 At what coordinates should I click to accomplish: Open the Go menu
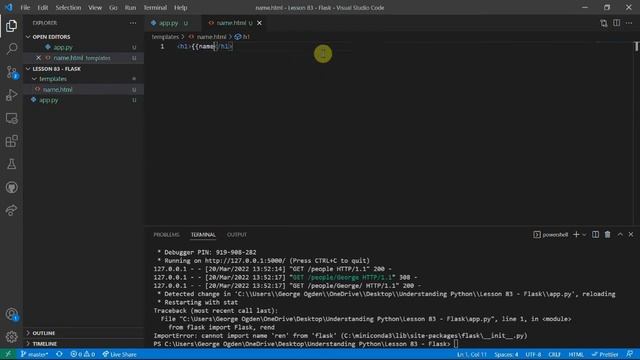113,7
